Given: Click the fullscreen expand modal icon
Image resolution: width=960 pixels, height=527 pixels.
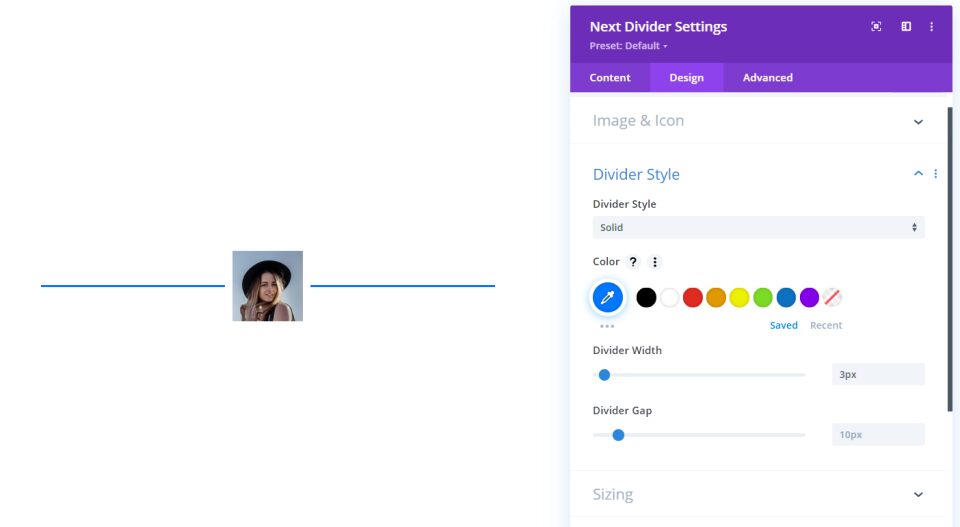Looking at the screenshot, I should pyautogui.click(x=876, y=26).
